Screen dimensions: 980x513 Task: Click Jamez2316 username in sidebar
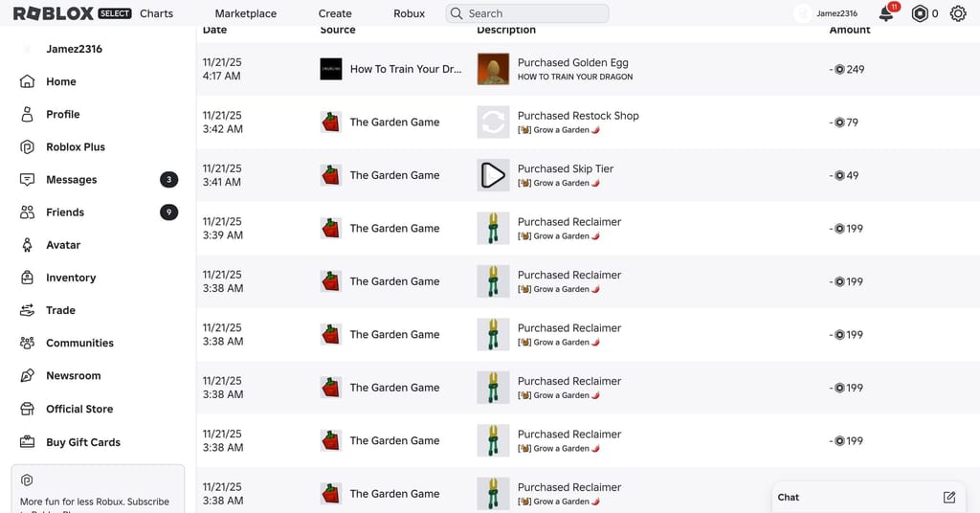[x=74, y=49]
